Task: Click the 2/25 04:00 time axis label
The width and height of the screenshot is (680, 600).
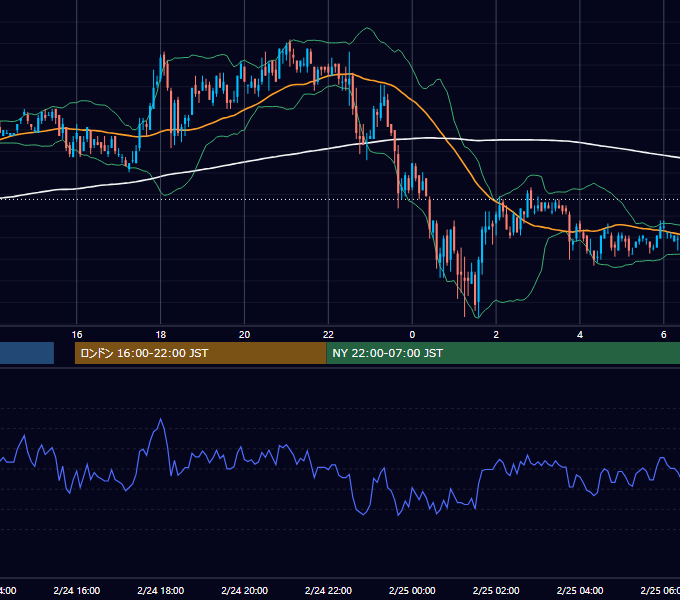Action: click(x=580, y=590)
